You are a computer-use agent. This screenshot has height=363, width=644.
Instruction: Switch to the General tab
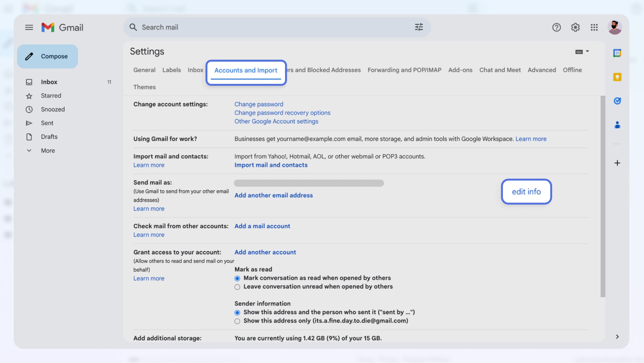pyautogui.click(x=144, y=70)
